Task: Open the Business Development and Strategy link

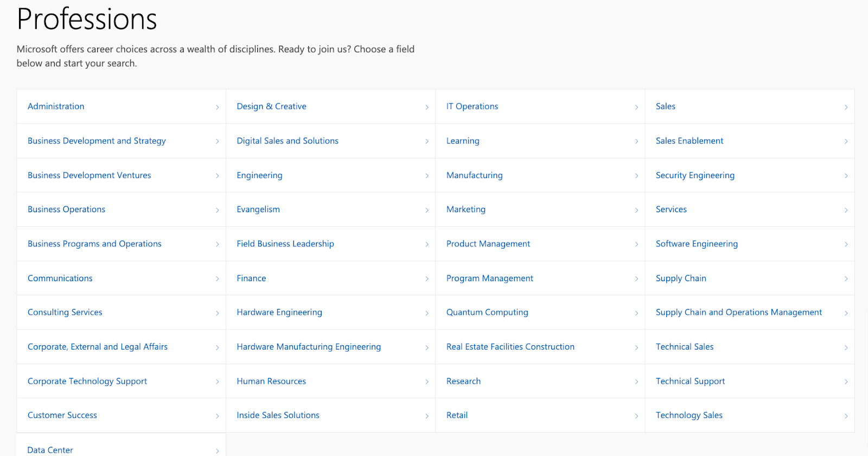Action: point(97,141)
